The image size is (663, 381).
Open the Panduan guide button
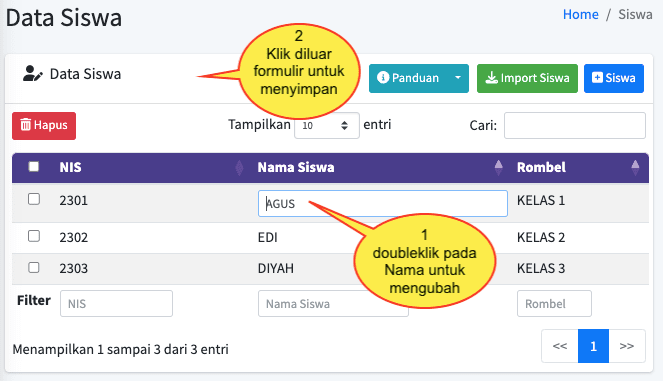pyautogui.click(x=408, y=78)
